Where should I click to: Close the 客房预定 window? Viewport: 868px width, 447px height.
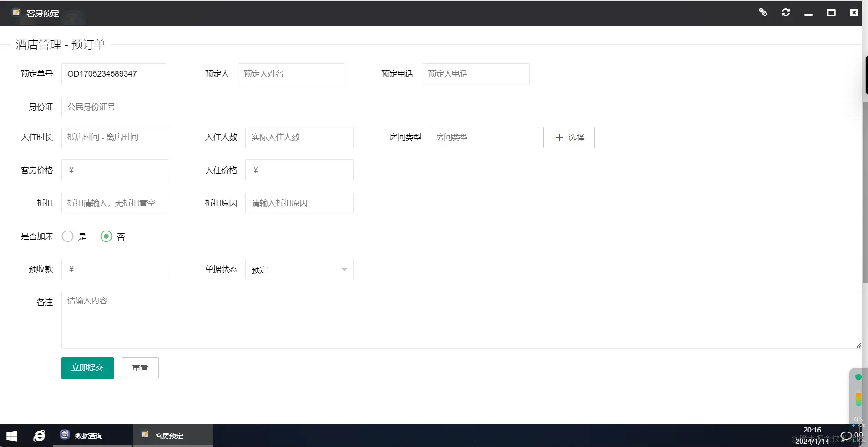point(854,12)
